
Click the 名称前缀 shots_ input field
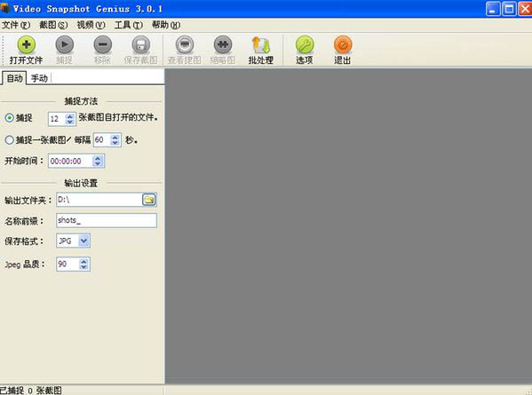(x=107, y=220)
